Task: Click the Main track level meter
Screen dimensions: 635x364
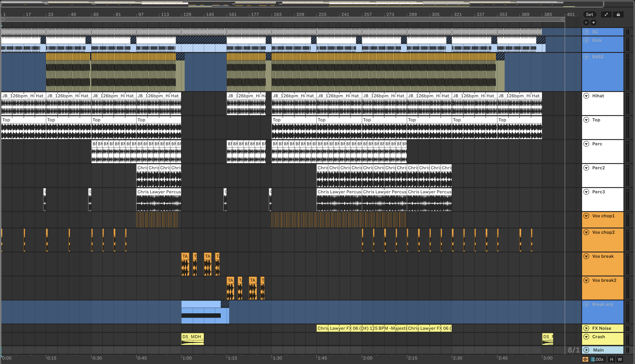Action: pos(628,350)
